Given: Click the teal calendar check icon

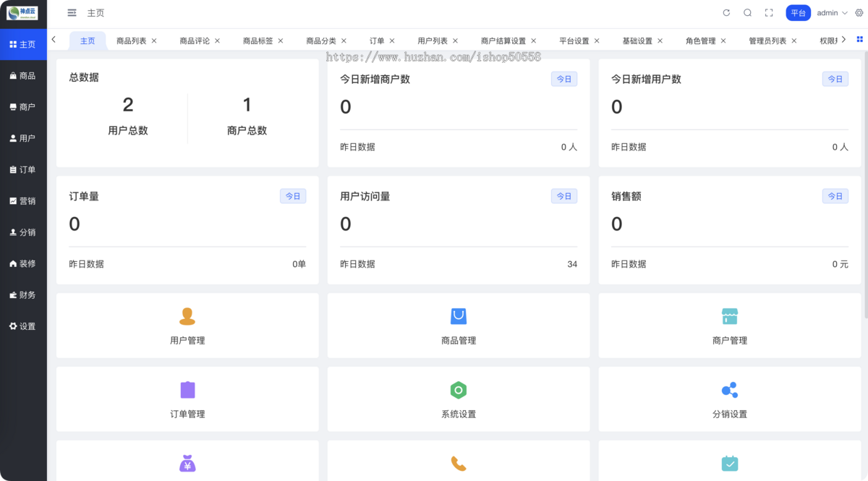Looking at the screenshot, I should click(730, 463).
